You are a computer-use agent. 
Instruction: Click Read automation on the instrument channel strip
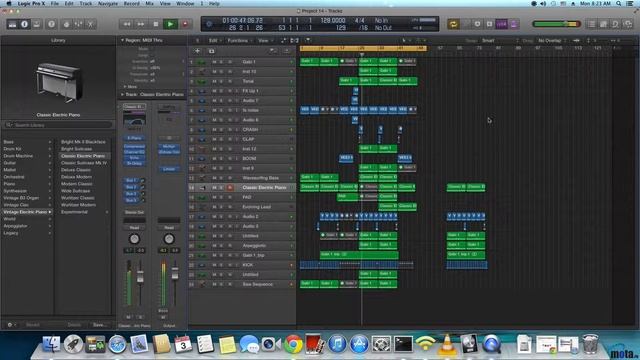[x=134, y=227]
